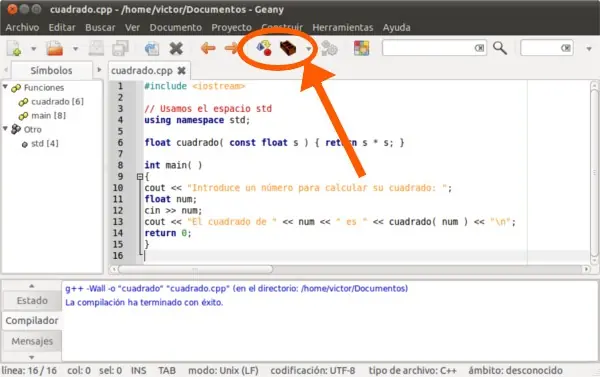Image resolution: width=600 pixels, height=377 pixels.
Task: Open the Ayuda menu
Action: [396, 28]
